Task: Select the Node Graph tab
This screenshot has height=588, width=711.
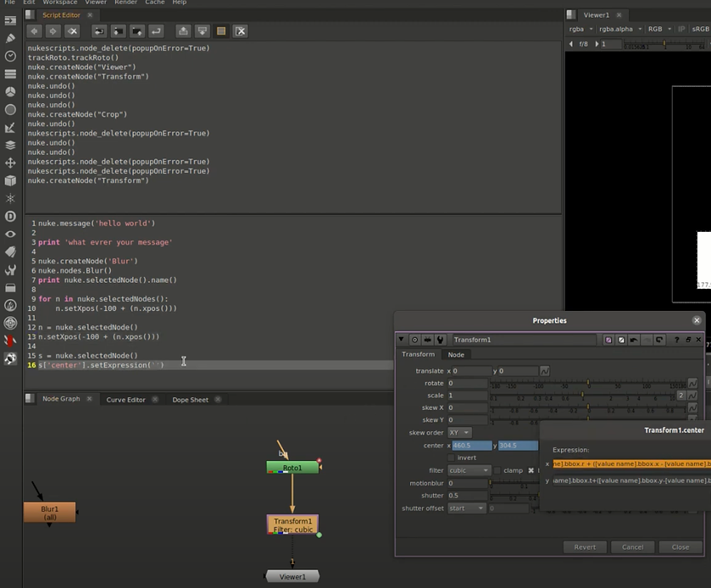Action: point(61,399)
